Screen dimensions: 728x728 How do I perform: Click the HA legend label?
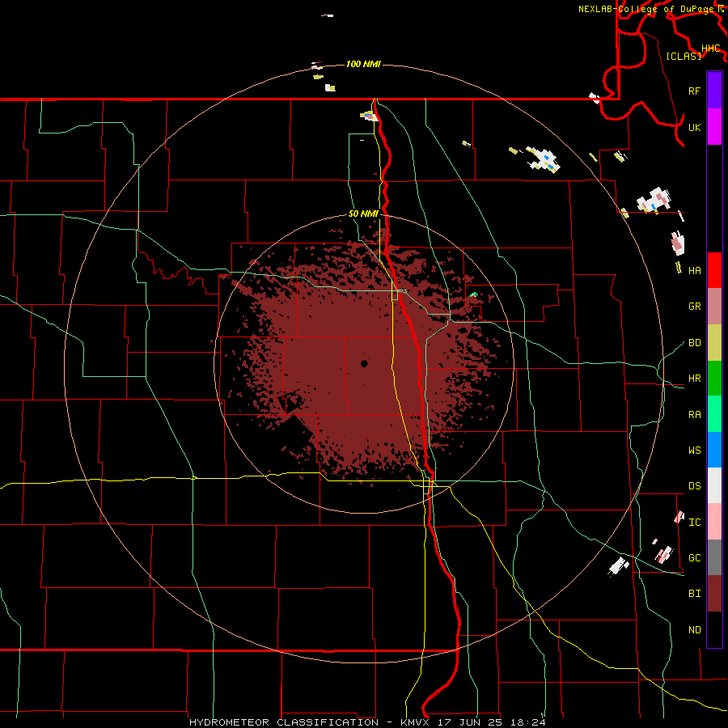click(694, 271)
